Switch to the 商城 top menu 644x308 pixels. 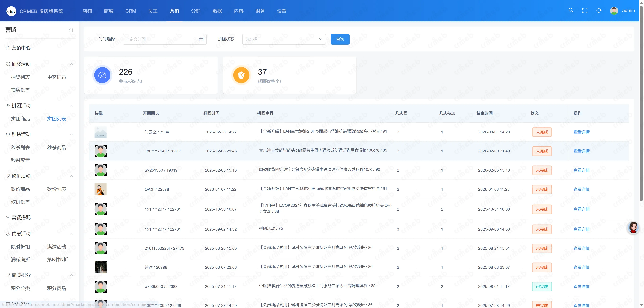(109, 11)
